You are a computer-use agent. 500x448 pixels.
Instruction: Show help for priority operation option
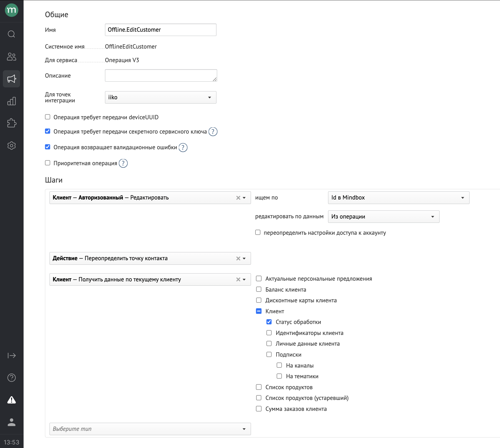(123, 163)
